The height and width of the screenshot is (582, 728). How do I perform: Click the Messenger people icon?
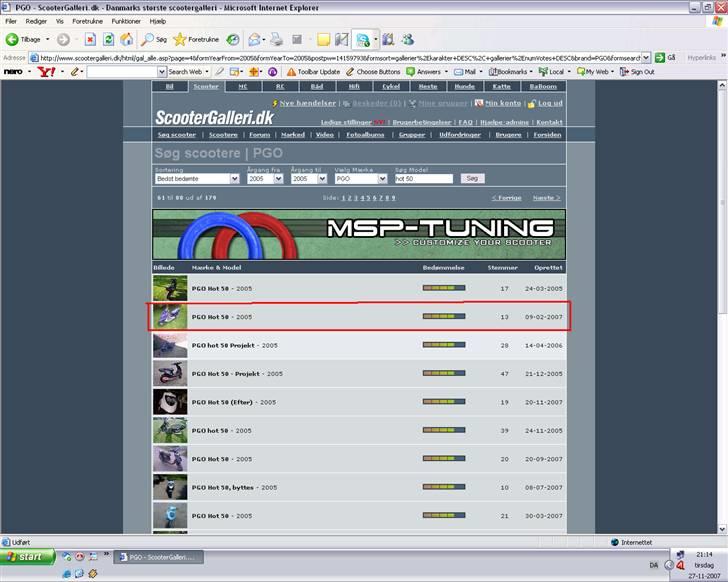pyautogui.click(x=408, y=40)
